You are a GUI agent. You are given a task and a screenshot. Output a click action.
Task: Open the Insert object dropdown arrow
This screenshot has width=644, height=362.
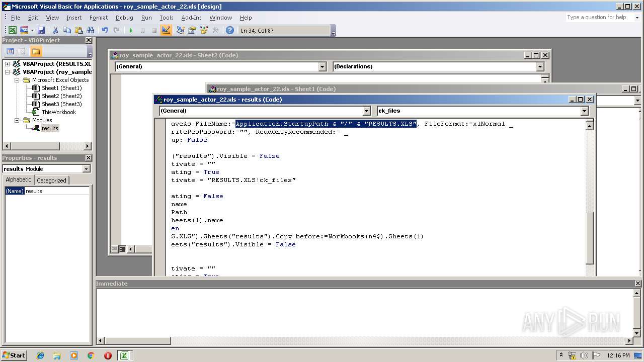[32, 30]
